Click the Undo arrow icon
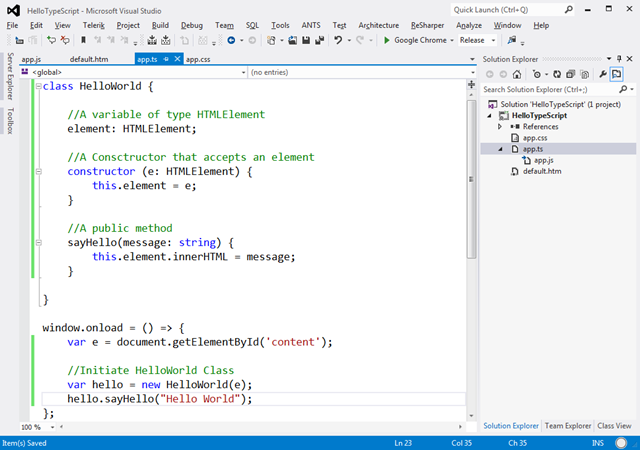The height and width of the screenshot is (450, 640). [338, 40]
